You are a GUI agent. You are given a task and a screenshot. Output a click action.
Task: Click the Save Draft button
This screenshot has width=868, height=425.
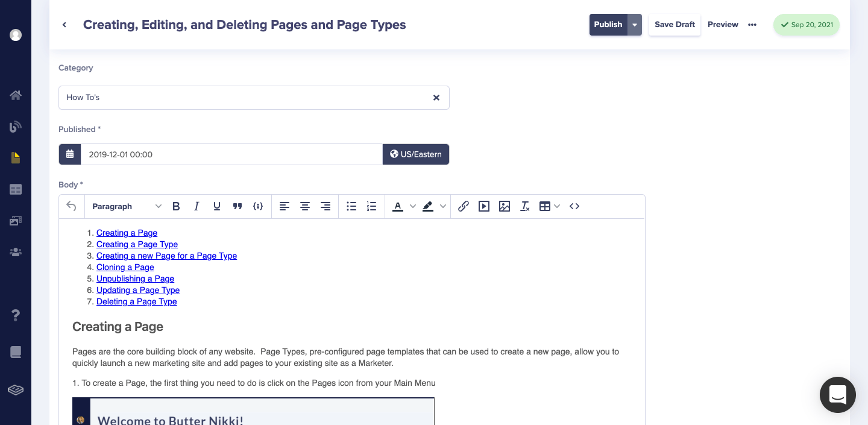point(675,25)
